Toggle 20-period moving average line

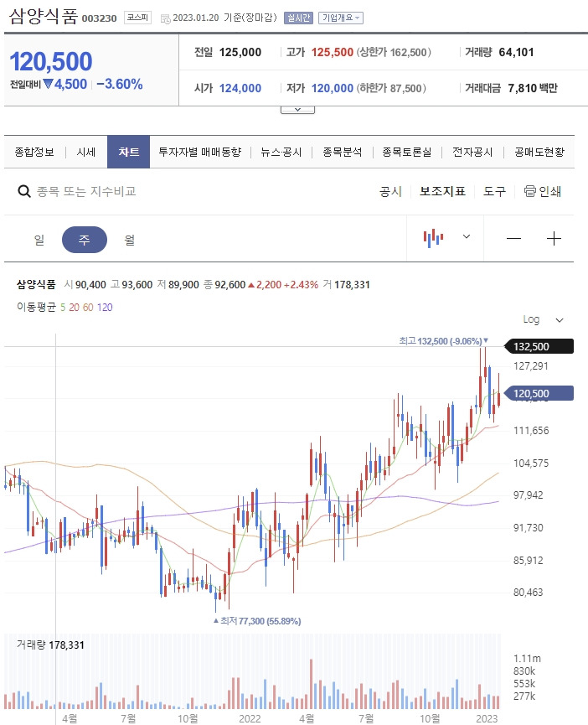click(74, 308)
